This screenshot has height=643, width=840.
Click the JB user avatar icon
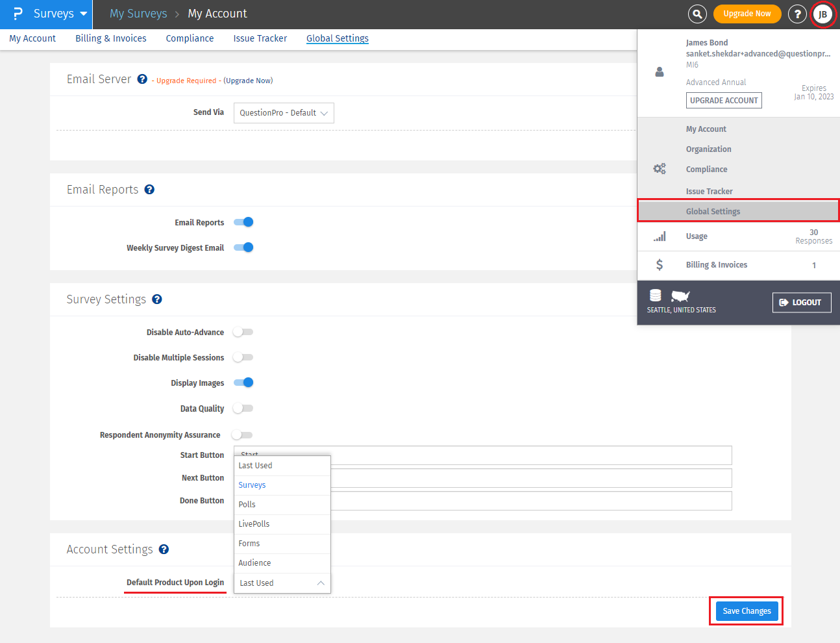[822, 14]
